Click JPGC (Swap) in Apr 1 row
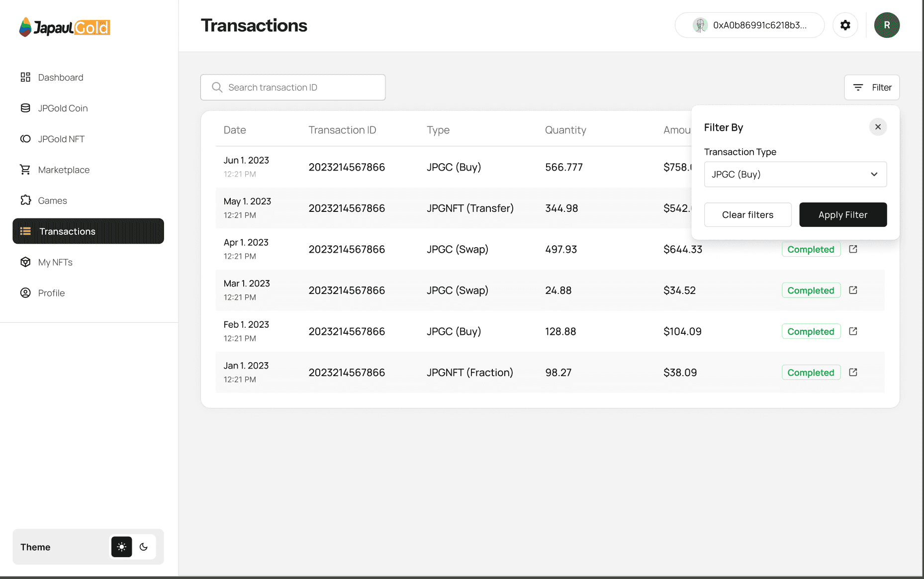The image size is (924, 579). point(458,250)
